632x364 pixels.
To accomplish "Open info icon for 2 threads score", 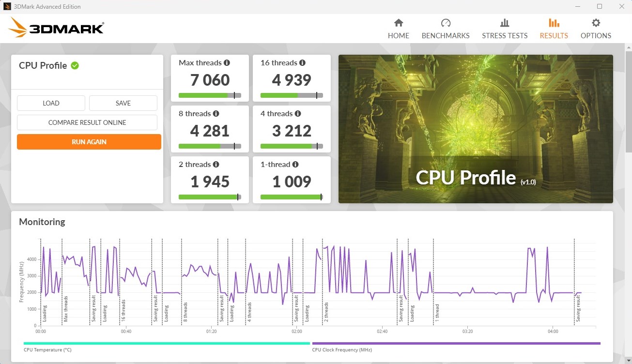I will point(216,165).
